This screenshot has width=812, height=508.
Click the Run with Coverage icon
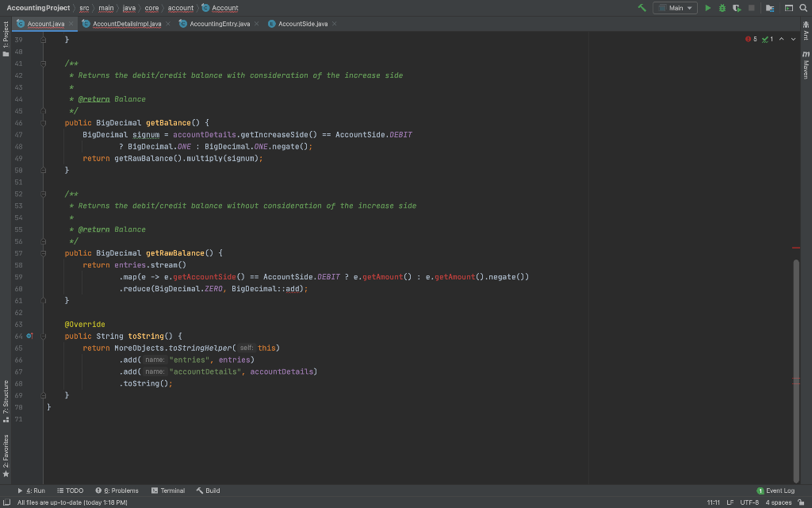[737, 8]
